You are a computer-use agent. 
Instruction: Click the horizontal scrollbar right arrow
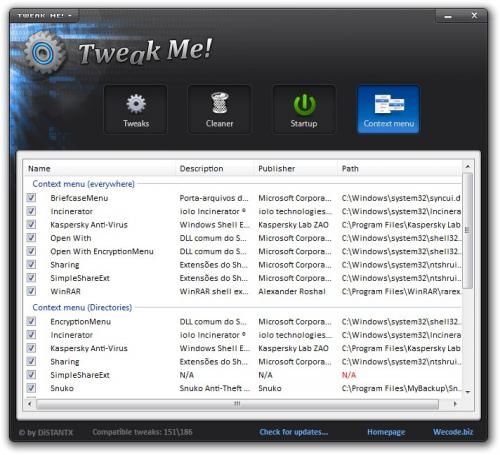tap(455, 404)
